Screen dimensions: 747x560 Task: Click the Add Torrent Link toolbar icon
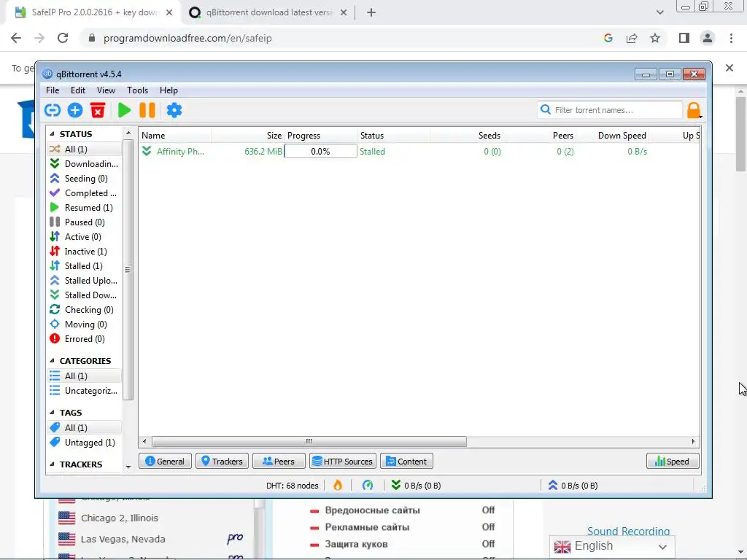point(53,110)
